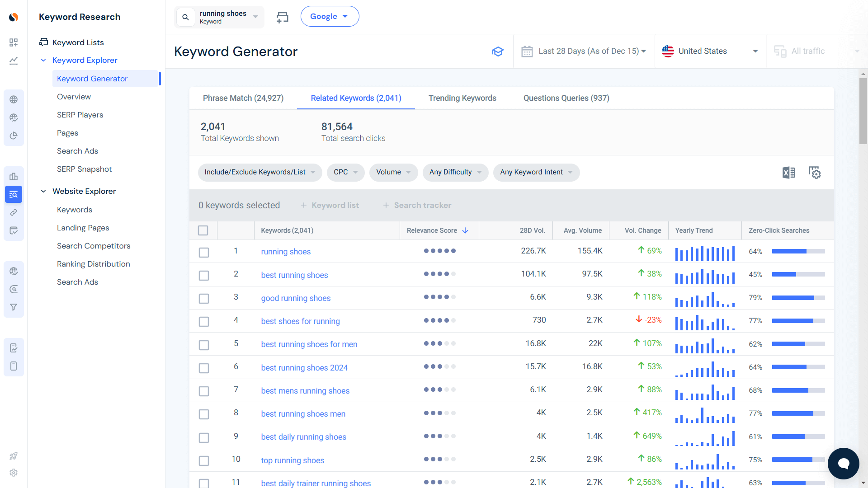Screen dimensions: 868x488
Task: Click the 'best running shoes' keyword link
Action: point(294,275)
